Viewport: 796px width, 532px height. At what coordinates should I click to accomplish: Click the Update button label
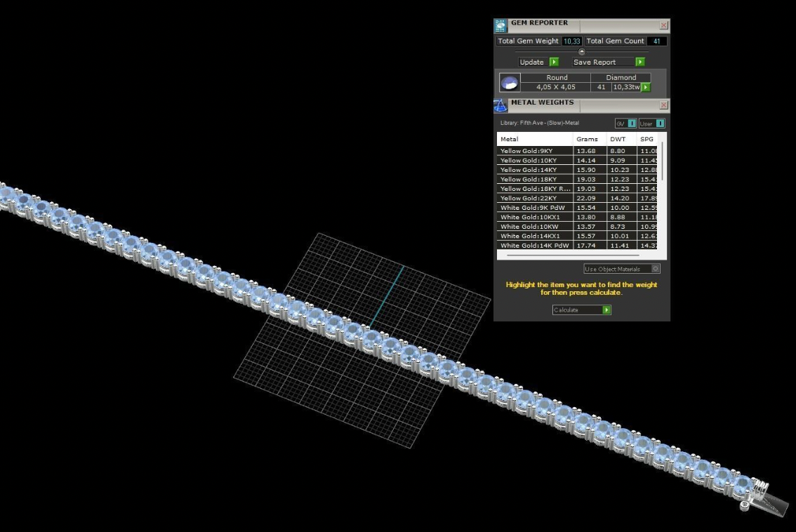(x=532, y=62)
